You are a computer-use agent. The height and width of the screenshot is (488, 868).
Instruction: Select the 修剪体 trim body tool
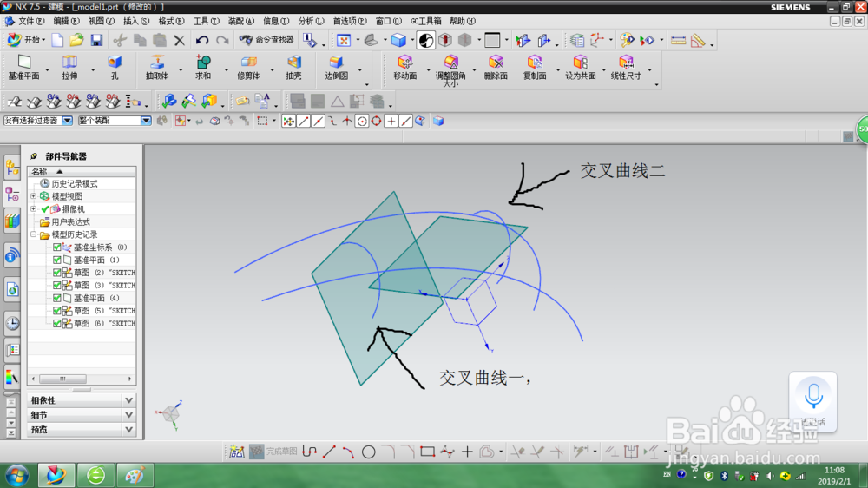[248, 68]
